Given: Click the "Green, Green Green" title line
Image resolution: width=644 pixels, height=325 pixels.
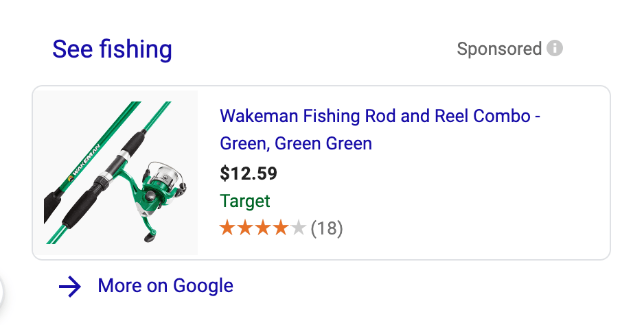Looking at the screenshot, I should coord(296,144).
